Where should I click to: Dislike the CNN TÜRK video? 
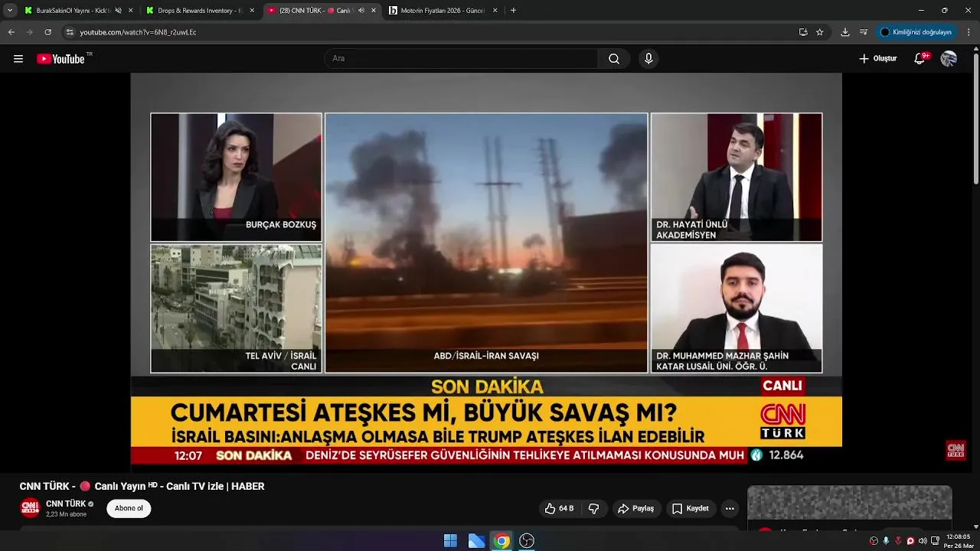click(x=593, y=508)
